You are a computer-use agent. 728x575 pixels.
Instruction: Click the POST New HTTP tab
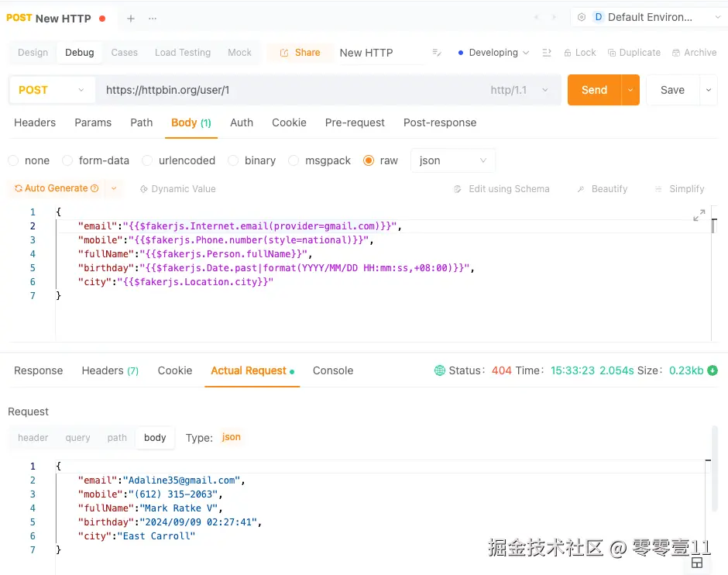tap(57, 19)
